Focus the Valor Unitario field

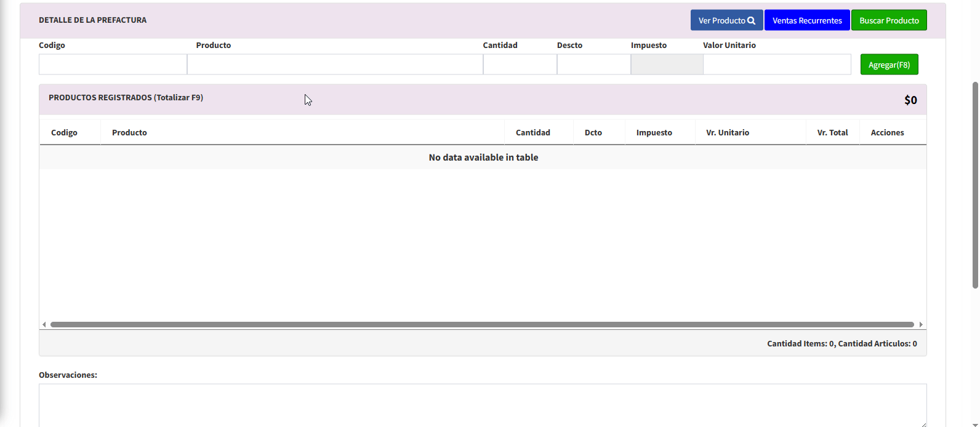click(x=777, y=65)
